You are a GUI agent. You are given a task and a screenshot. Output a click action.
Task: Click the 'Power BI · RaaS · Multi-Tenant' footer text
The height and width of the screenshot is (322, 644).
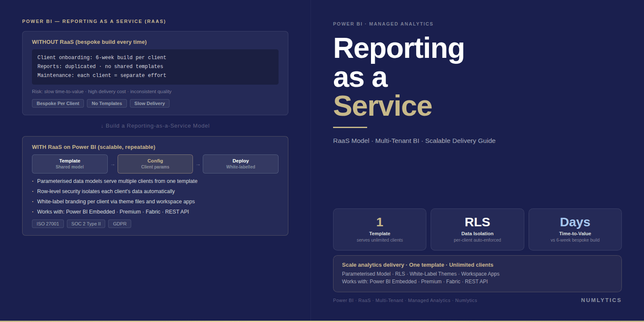coord(405,300)
